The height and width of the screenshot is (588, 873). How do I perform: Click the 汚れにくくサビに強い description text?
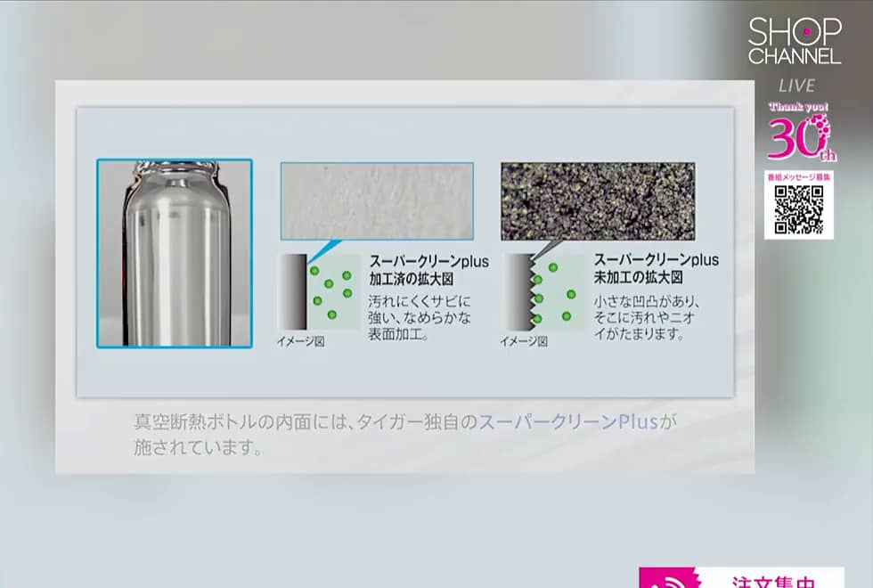coord(420,317)
